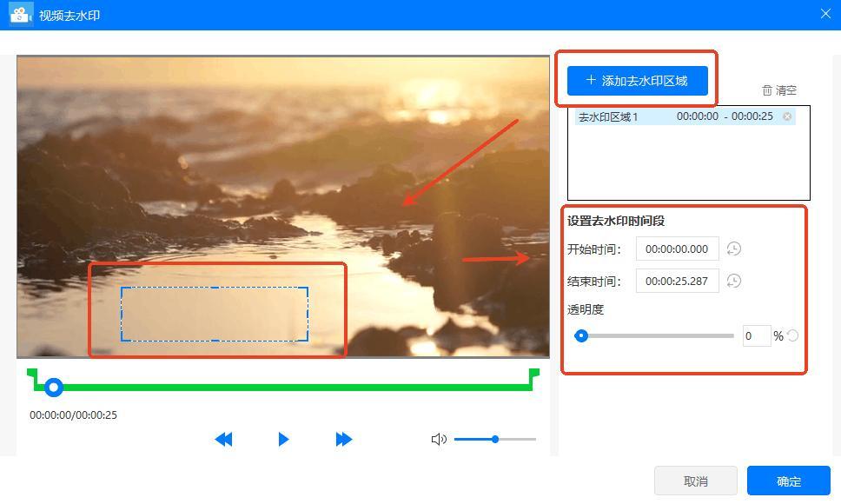Screen dimensions: 841x504
Task: Click the reset icon beside transparency percent
Action: pyautogui.click(x=792, y=336)
